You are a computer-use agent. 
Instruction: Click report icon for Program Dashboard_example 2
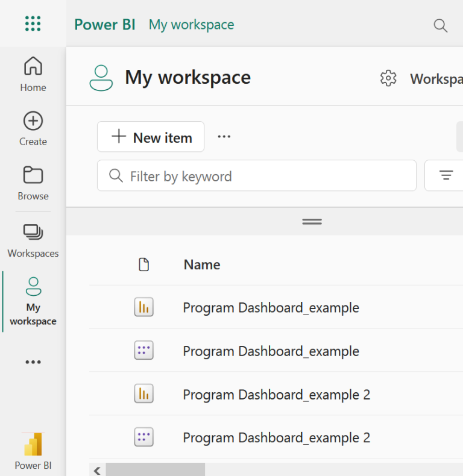click(x=143, y=393)
